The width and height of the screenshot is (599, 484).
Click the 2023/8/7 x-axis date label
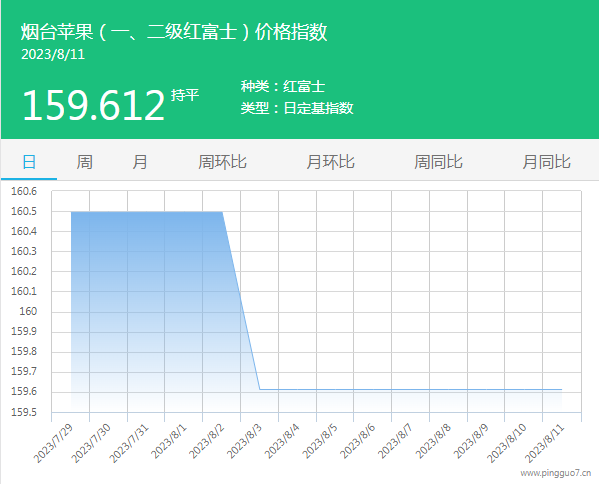coord(395,441)
